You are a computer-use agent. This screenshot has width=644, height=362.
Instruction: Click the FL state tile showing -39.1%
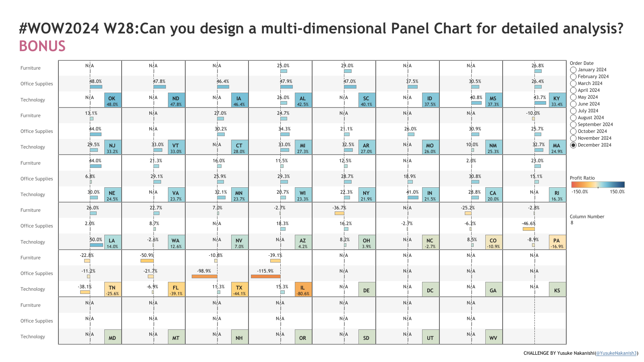point(176,290)
